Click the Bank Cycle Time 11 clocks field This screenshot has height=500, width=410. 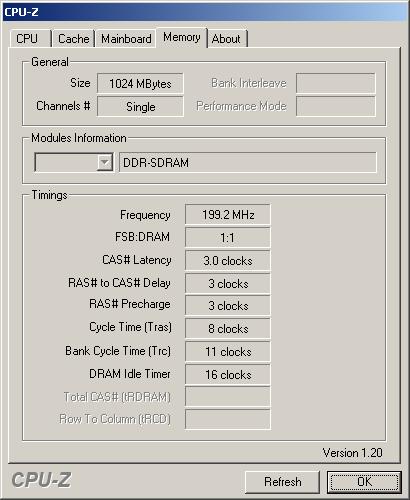[228, 352]
